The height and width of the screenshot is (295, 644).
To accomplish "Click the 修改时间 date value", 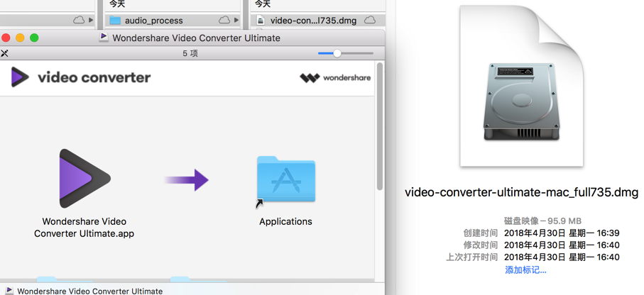I will tap(562, 245).
